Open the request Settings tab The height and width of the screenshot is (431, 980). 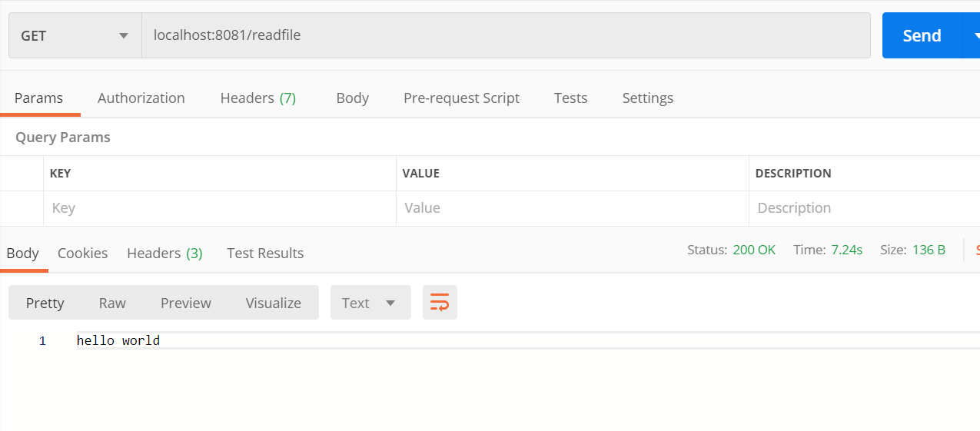pos(647,98)
